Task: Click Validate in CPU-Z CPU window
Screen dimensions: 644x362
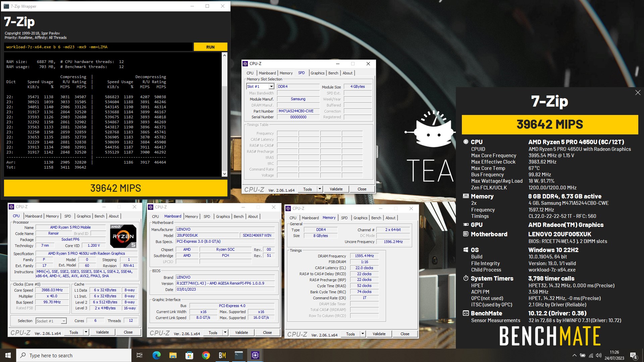Action: tap(102, 332)
